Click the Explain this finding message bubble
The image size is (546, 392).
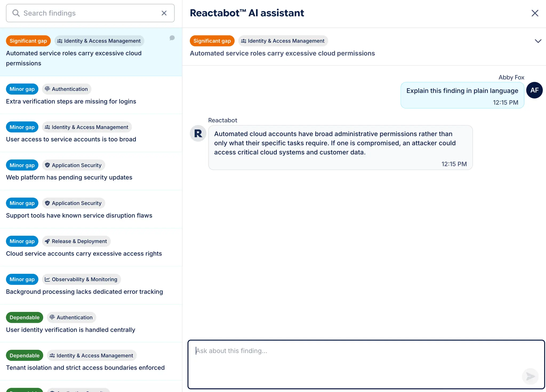462,95
